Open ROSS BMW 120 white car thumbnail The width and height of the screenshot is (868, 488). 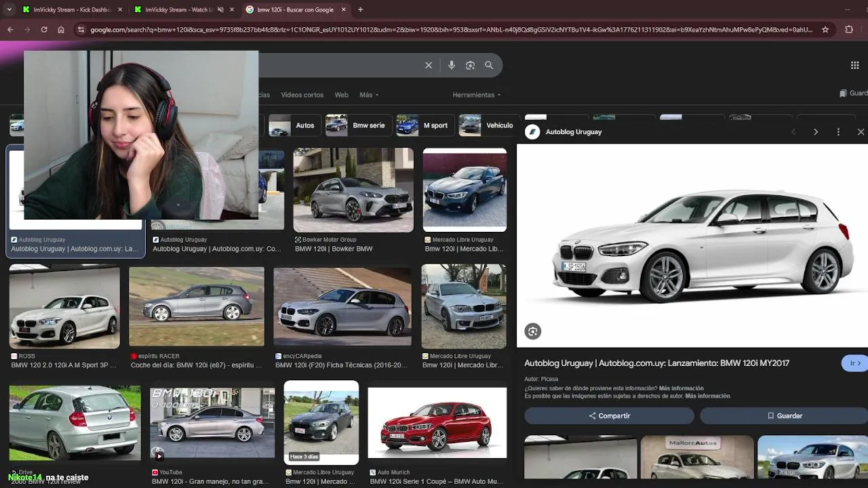click(x=64, y=308)
